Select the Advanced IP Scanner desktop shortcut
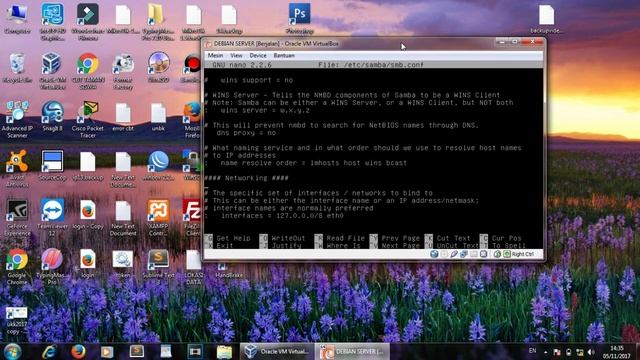The height and width of the screenshot is (360, 640). coord(17,120)
